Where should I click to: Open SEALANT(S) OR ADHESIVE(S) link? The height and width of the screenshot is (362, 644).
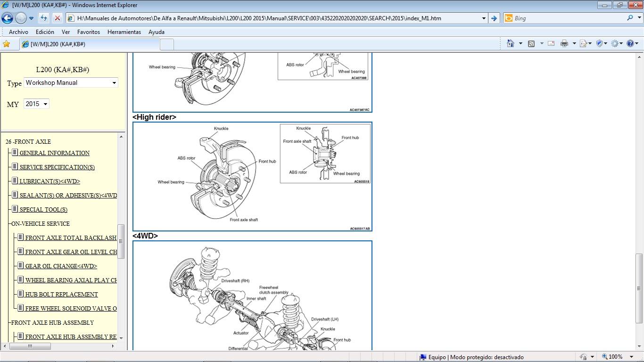(x=68, y=196)
